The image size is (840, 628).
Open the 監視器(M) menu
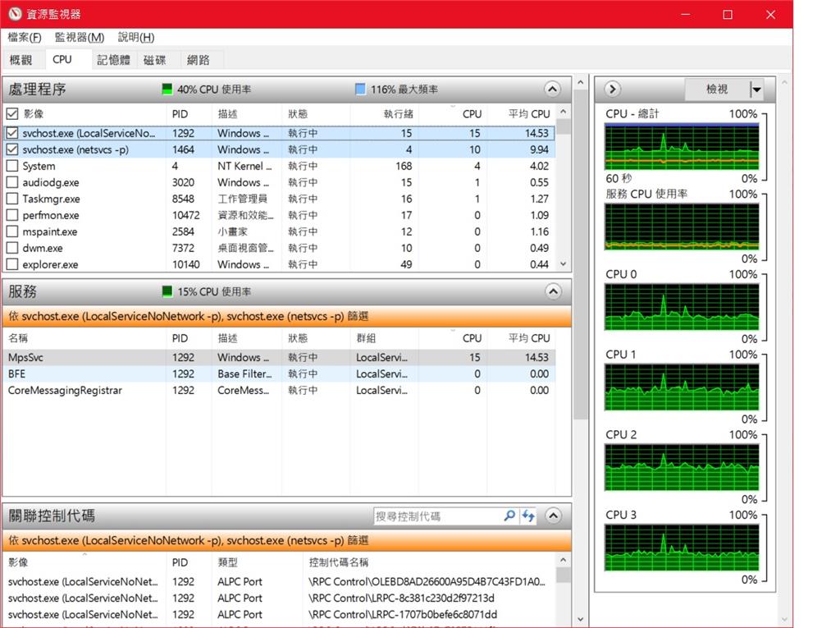pos(80,37)
